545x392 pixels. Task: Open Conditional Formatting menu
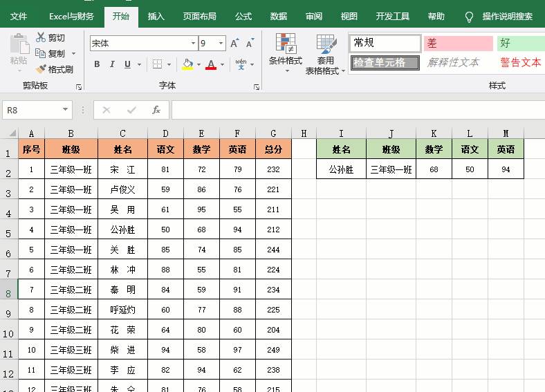point(286,52)
